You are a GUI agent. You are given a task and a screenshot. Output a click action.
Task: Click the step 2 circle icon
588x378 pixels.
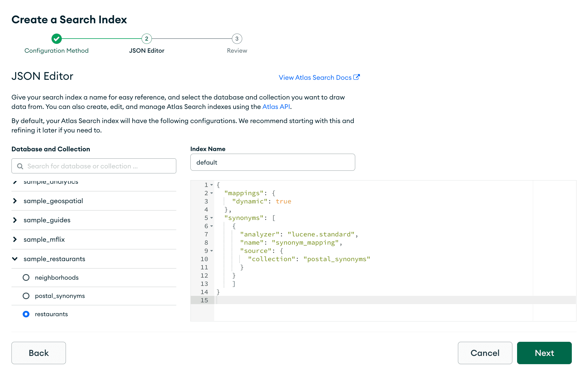(x=147, y=39)
